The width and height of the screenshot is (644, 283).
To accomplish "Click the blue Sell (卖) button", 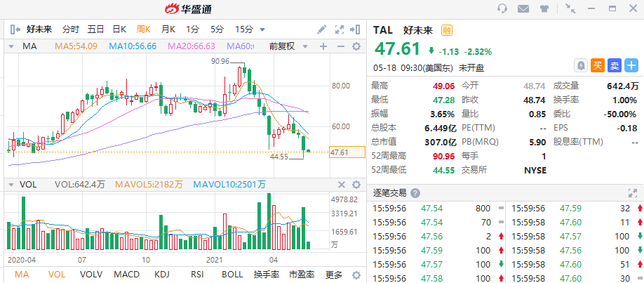I will click(615, 65).
